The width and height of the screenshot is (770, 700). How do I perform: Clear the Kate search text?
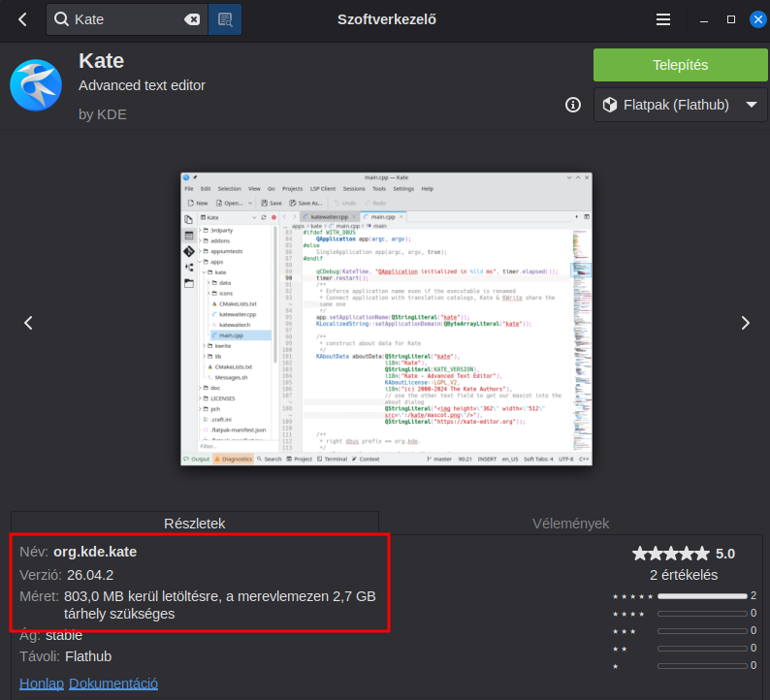[192, 19]
